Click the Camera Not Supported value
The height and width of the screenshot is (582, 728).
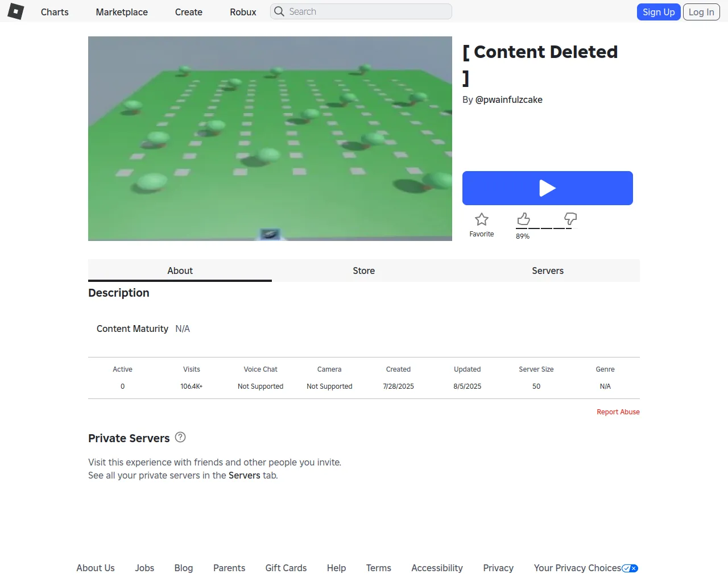coord(329,386)
